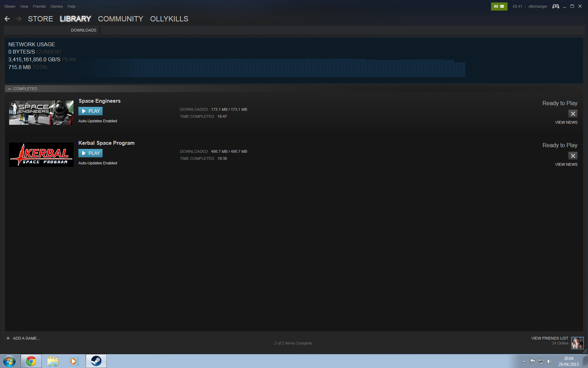This screenshot has height=368, width=588.
Task: Select the Downloads sub-tab
Action: 84,30
